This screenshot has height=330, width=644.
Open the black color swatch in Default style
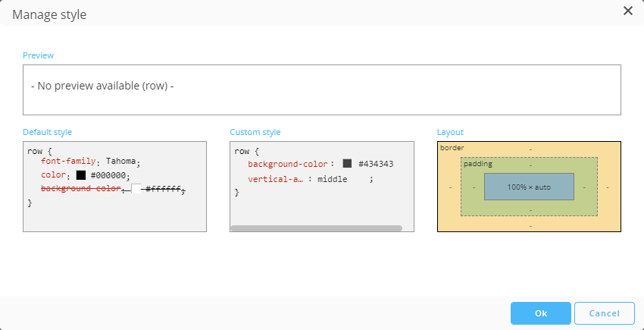[81, 175]
